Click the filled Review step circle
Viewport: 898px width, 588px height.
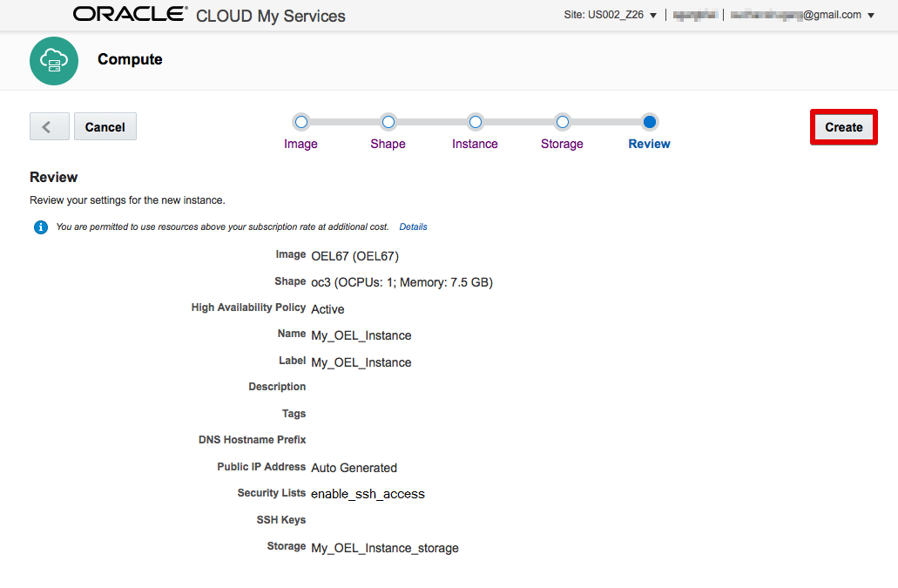pos(649,122)
